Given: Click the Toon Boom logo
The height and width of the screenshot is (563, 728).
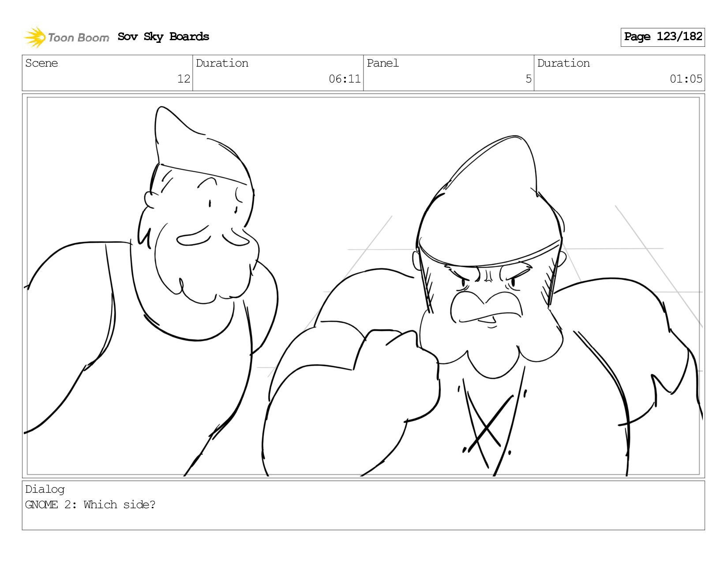Looking at the screenshot, I should pyautogui.click(x=66, y=37).
